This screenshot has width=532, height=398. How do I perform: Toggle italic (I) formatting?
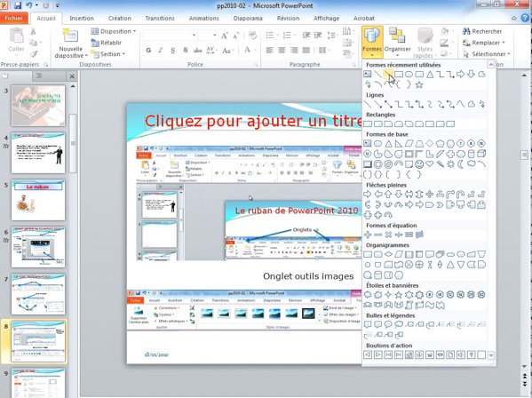(x=160, y=51)
